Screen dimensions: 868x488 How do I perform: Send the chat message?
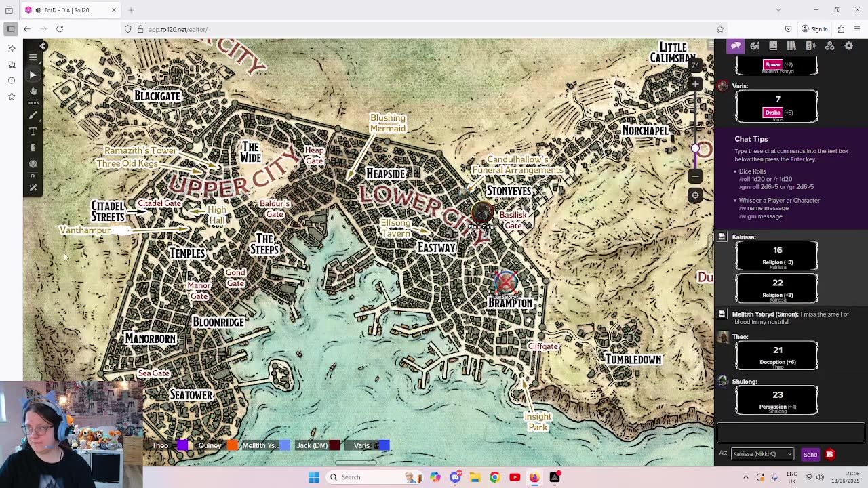[810, 455]
